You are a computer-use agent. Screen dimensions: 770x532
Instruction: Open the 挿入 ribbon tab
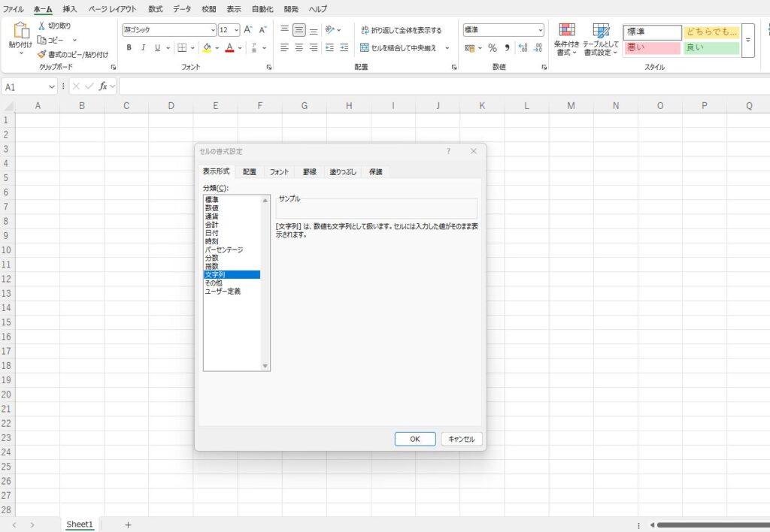click(x=69, y=9)
